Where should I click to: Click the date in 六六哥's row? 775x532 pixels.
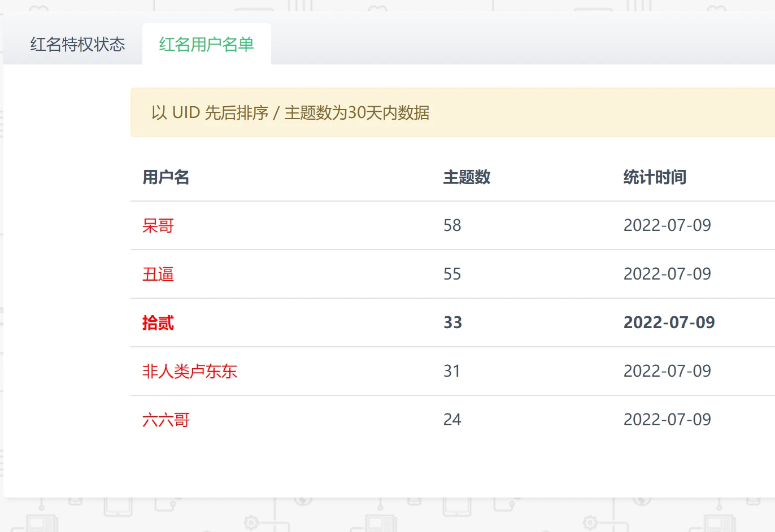pyautogui.click(x=667, y=420)
